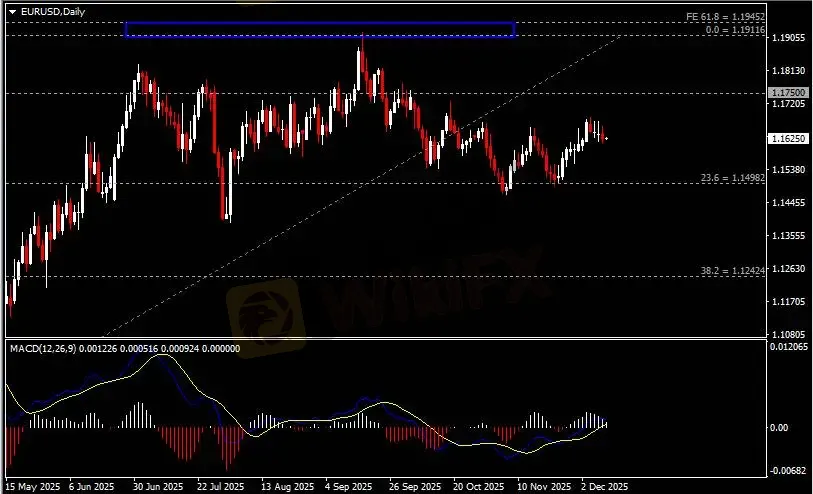Select the 1.19055 price axis value
The height and width of the screenshot is (494, 813).
point(789,38)
